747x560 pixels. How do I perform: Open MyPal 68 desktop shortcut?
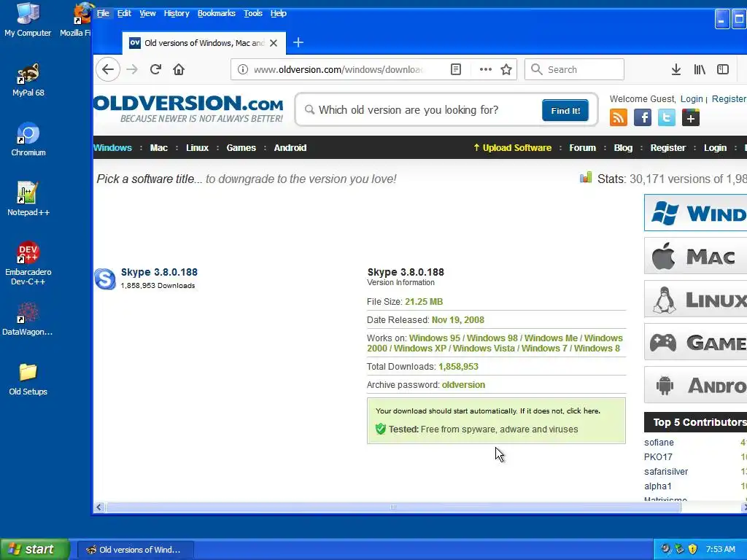click(x=28, y=79)
